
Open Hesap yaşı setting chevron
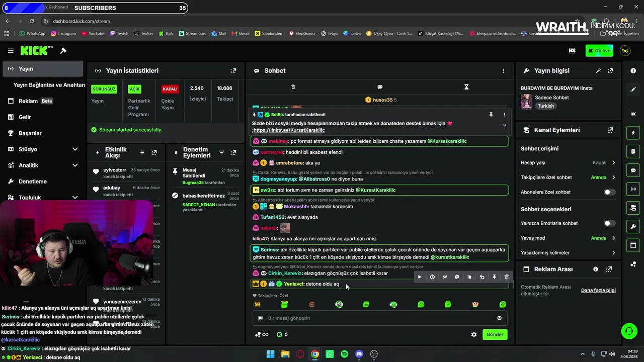613,163
